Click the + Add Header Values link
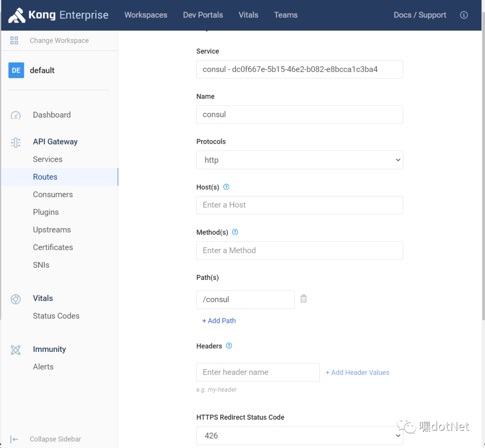This screenshot has height=448, width=485. [x=357, y=373]
